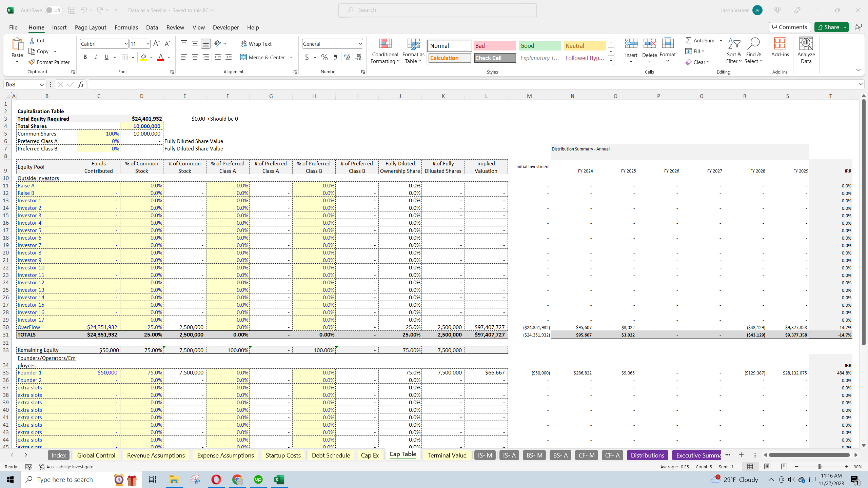Image resolution: width=868 pixels, height=488 pixels.
Task: Expand the Fill Color dropdown arrow
Action: pyautogui.click(x=151, y=57)
